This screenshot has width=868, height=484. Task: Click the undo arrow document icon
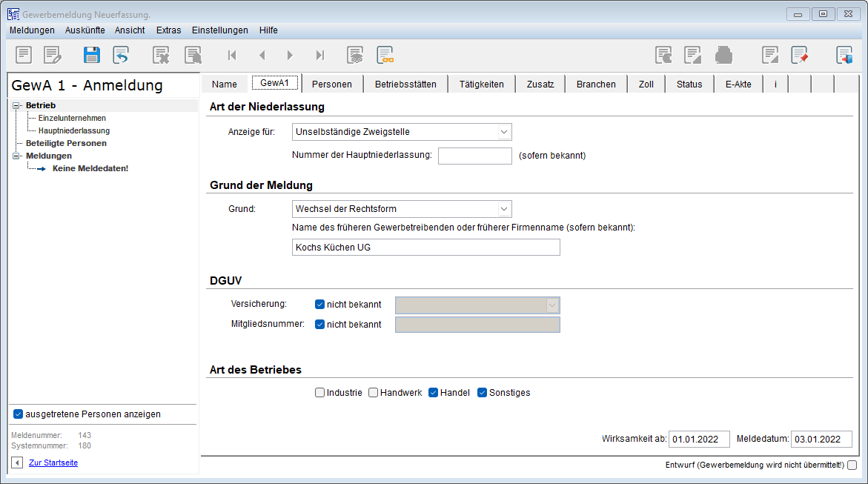point(121,55)
